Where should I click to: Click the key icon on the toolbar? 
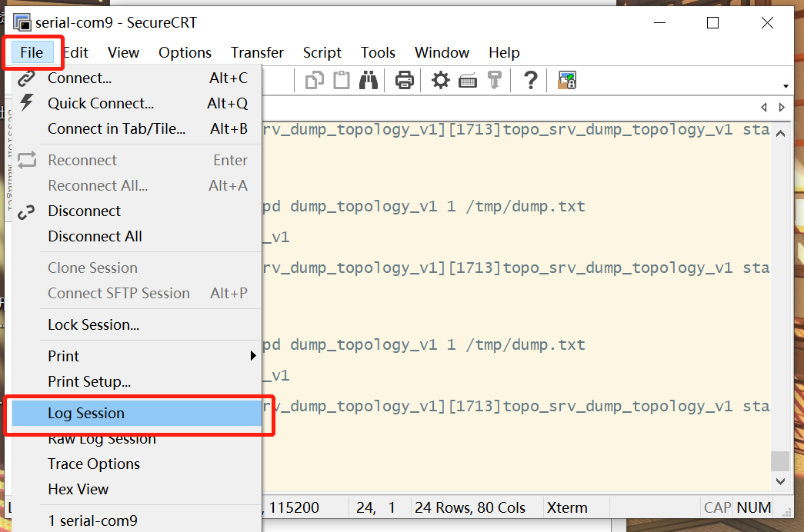click(495, 80)
